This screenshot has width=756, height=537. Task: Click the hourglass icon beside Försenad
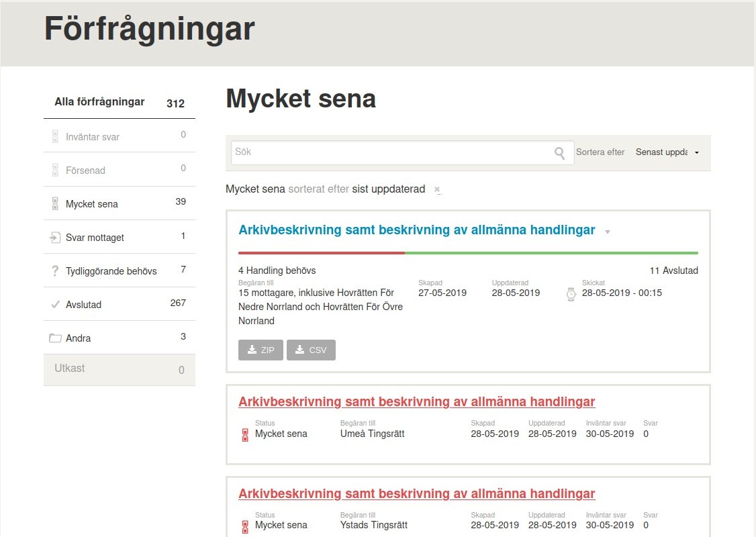point(55,170)
